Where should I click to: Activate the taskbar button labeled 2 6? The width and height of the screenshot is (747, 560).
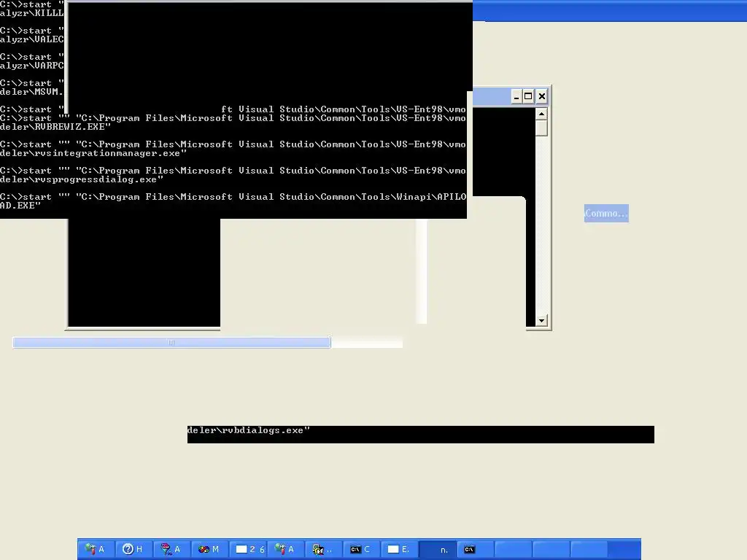[x=248, y=549]
